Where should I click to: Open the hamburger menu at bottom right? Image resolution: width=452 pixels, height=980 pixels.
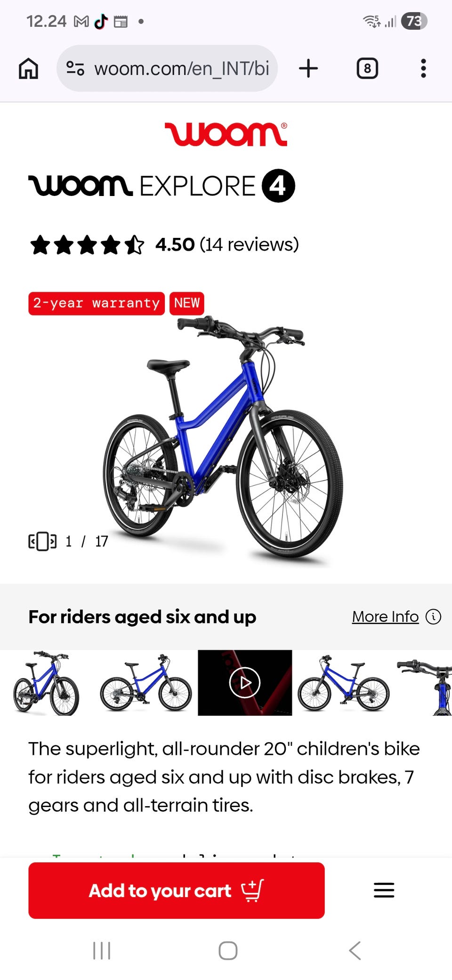click(384, 890)
